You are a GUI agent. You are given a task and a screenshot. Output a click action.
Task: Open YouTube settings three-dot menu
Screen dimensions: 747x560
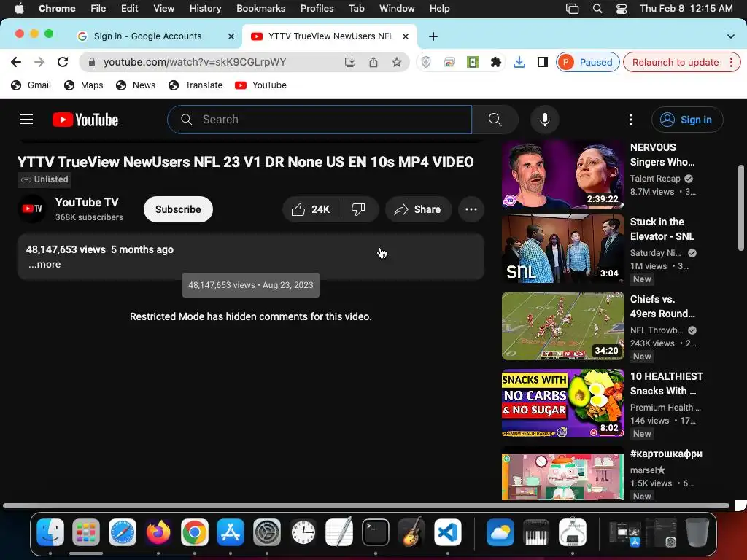[x=631, y=120]
